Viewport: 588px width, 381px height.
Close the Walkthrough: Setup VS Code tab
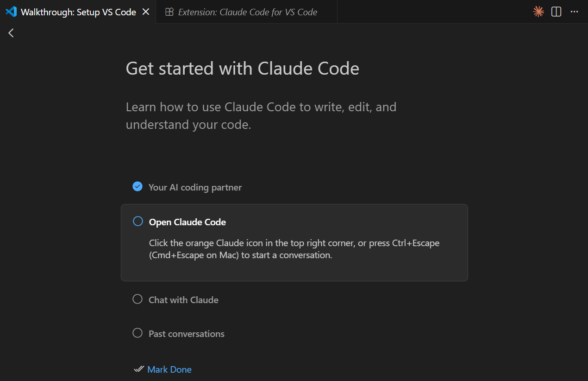pyautogui.click(x=146, y=12)
